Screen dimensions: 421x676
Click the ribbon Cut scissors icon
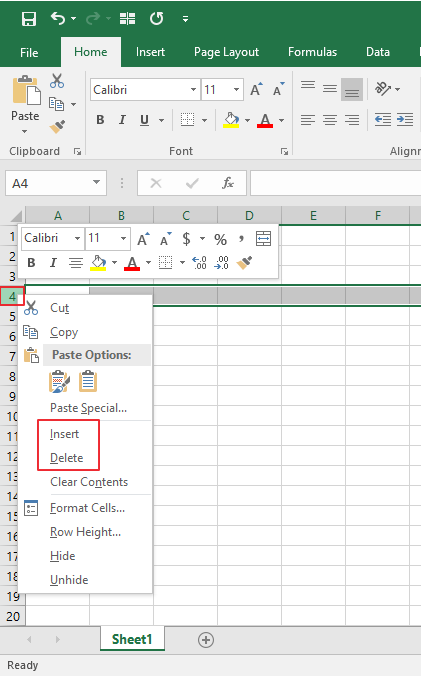click(56, 81)
